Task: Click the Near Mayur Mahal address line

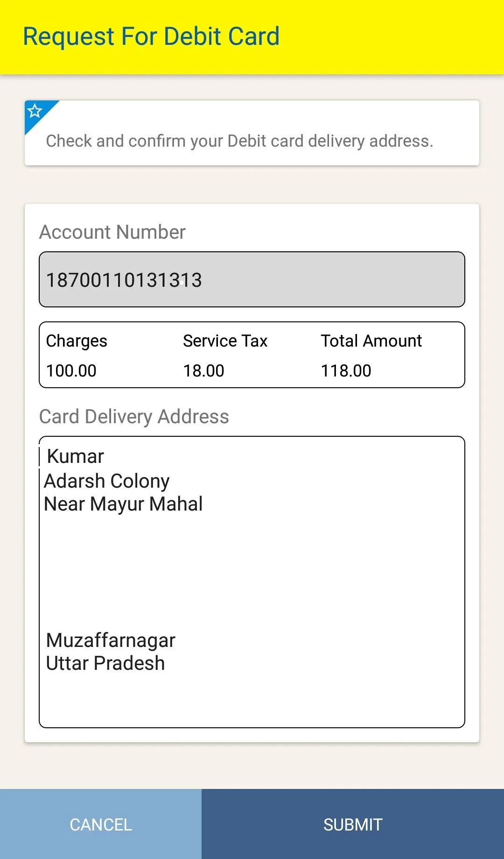Action: pyautogui.click(x=123, y=504)
